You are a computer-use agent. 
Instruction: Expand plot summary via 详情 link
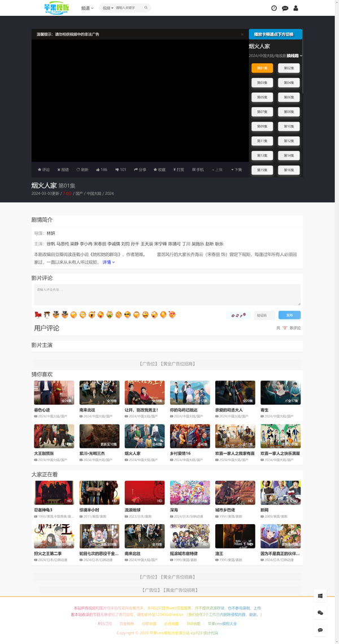[108, 262]
